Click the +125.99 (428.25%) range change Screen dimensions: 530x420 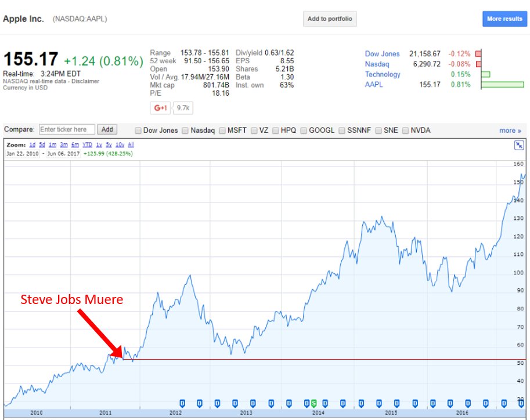point(108,153)
